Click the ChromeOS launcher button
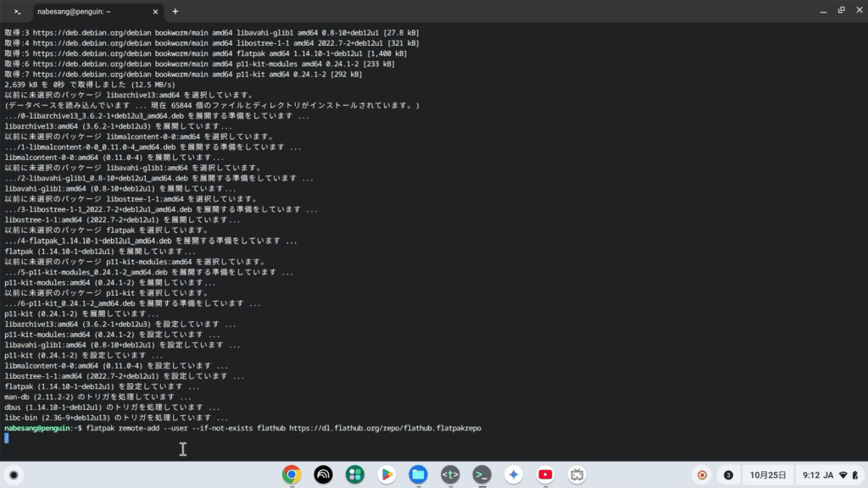The width and height of the screenshot is (868, 488). coord(14,474)
